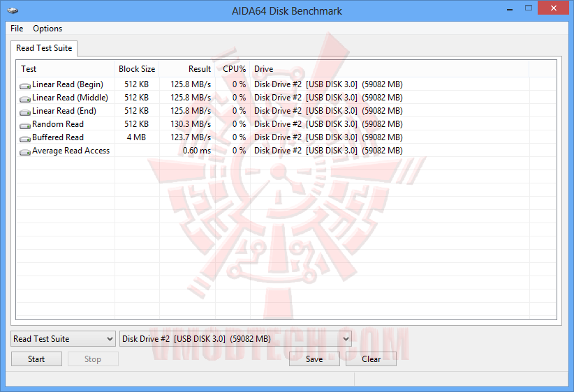Click the 0.60 ms result value
This screenshot has height=392, width=574.
197,151
